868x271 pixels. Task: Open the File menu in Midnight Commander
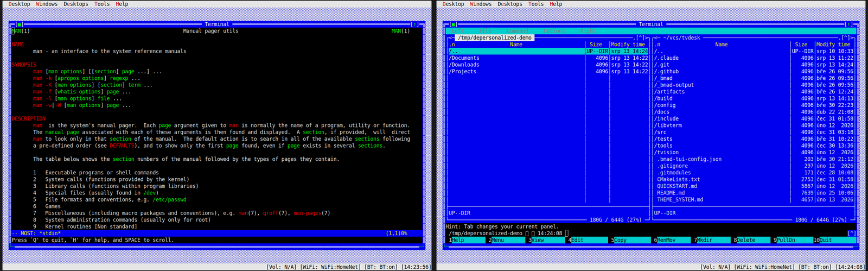coord(485,31)
